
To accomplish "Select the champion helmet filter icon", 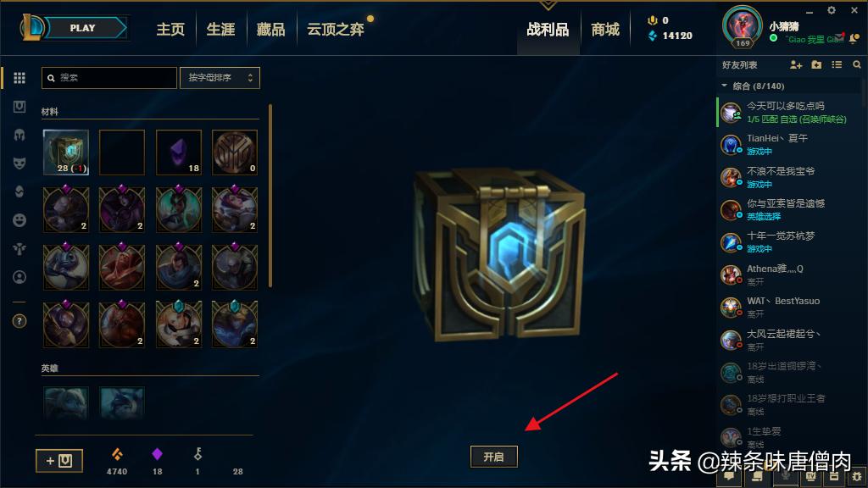I will click(x=19, y=135).
